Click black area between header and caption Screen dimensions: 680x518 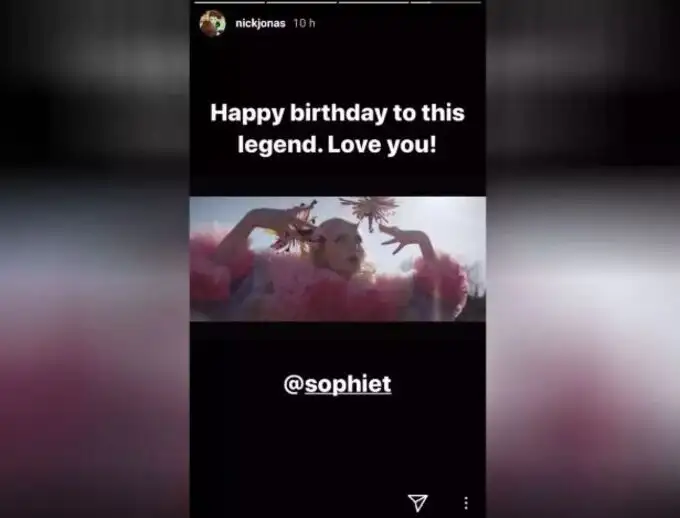338,67
